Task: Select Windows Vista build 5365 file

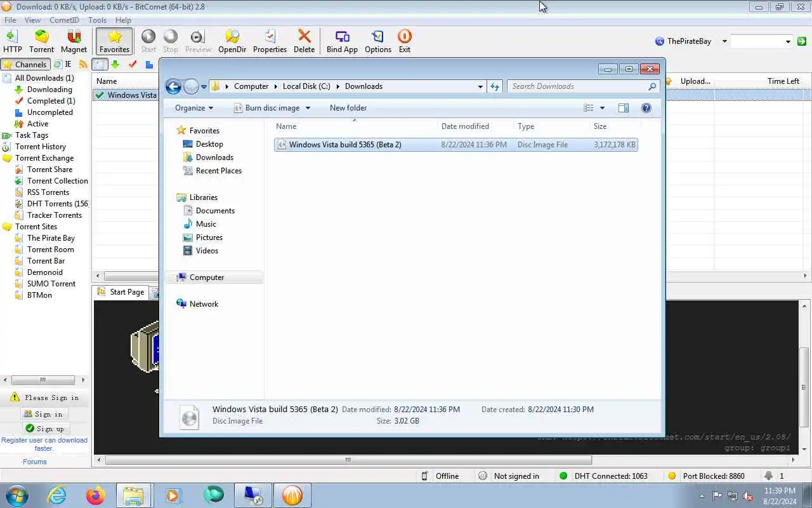Action: (x=455, y=145)
